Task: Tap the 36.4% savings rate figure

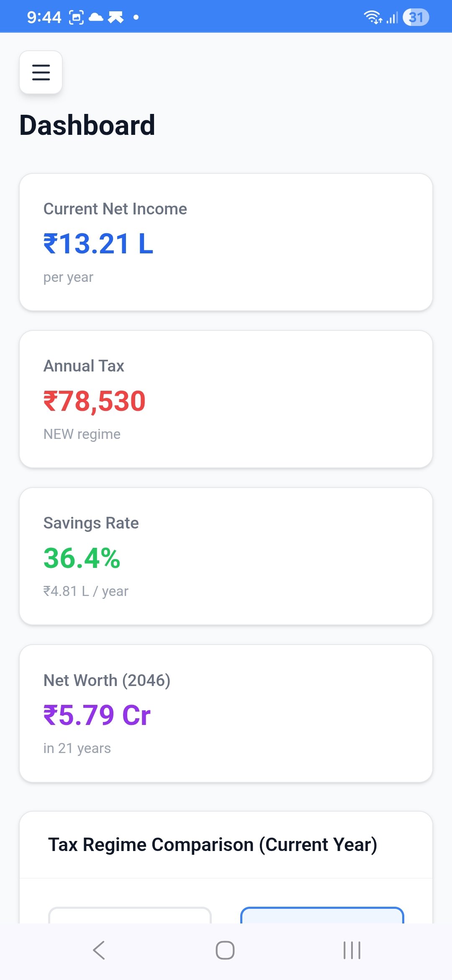Action: (82, 558)
